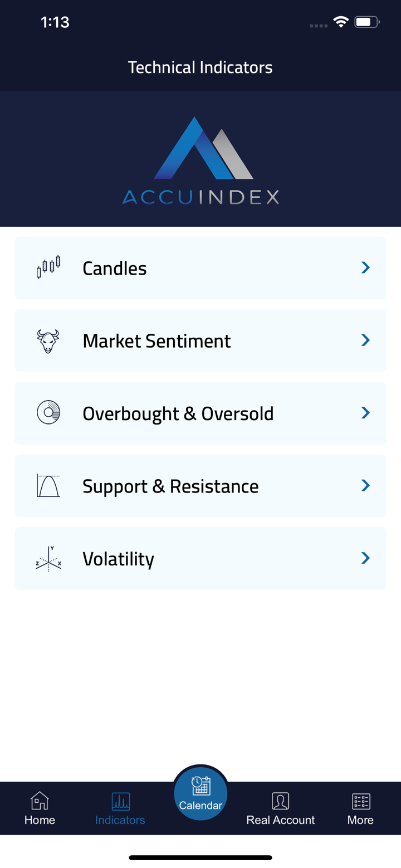This screenshot has width=401, height=868.
Task: Tap the Wi-Fi status icon
Action: tap(340, 22)
